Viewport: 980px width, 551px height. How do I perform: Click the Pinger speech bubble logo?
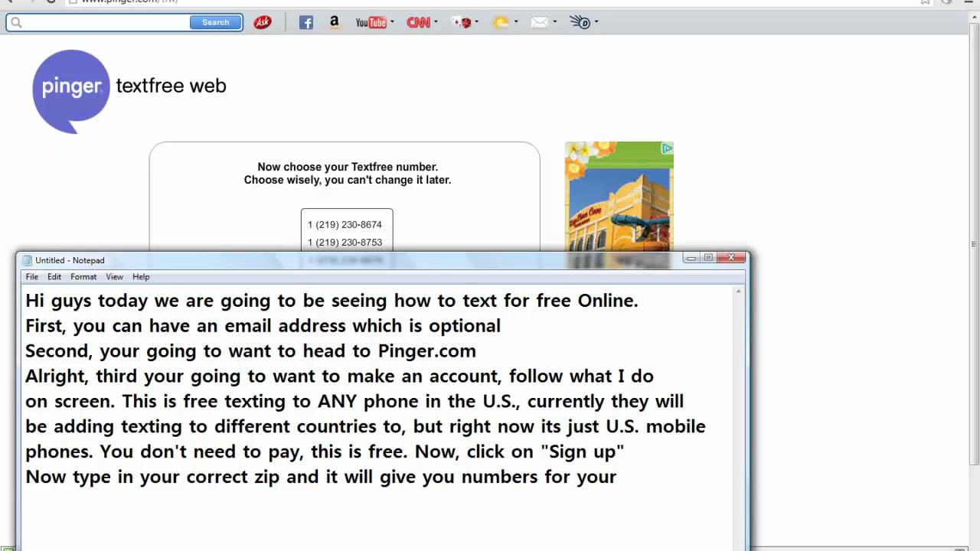pos(71,91)
